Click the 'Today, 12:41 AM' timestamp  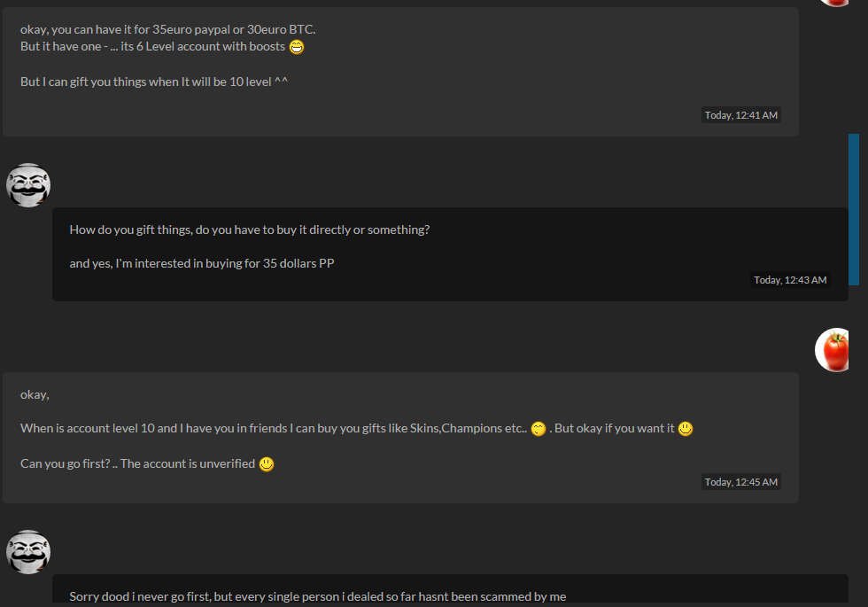click(x=740, y=115)
